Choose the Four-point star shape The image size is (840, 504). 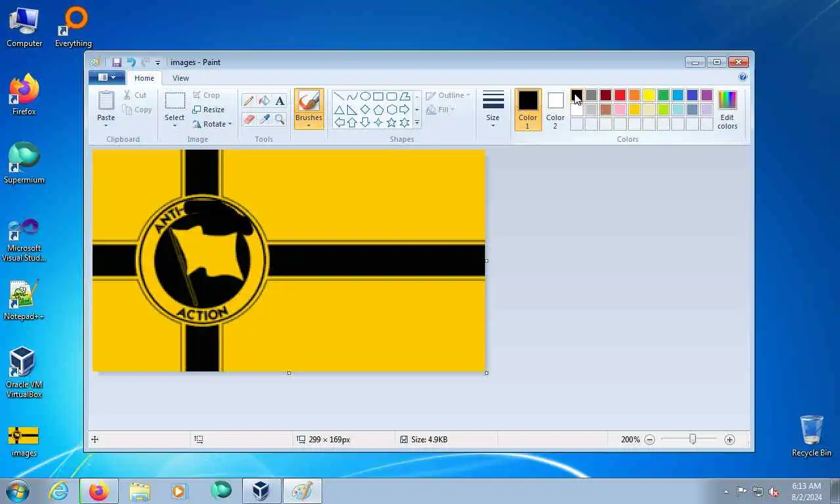click(379, 123)
